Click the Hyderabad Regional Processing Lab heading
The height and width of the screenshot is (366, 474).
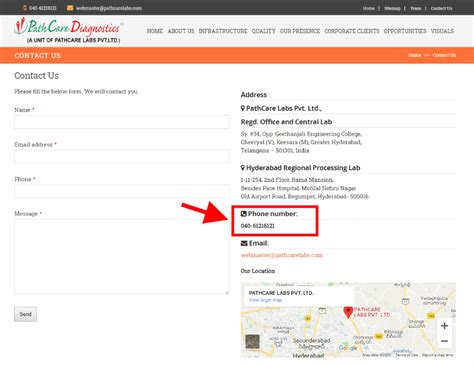(303, 168)
